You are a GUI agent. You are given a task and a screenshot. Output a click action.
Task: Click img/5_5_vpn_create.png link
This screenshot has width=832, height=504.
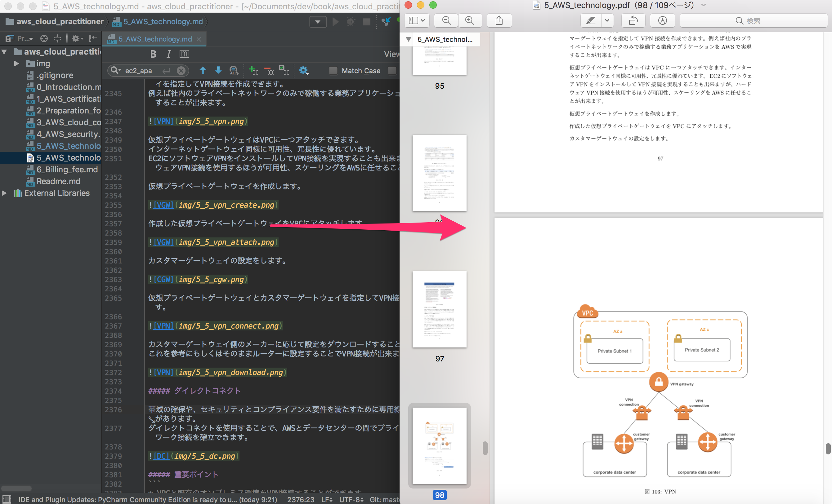click(226, 205)
